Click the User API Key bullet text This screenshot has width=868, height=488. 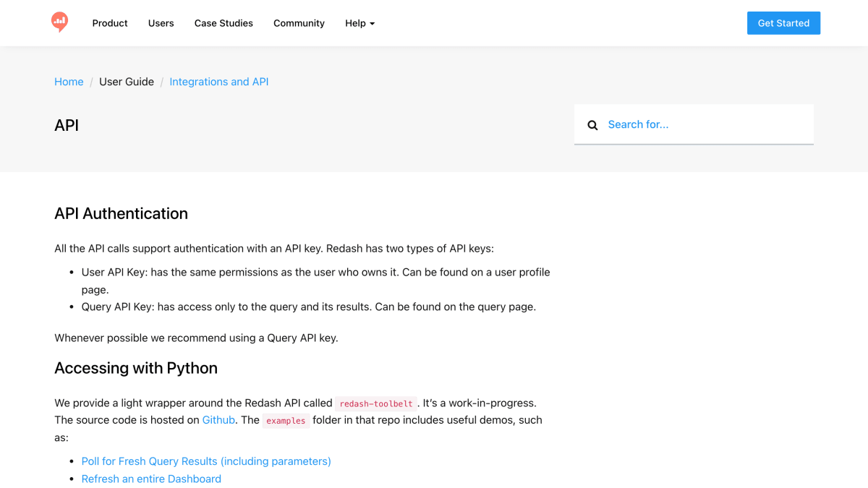(x=315, y=281)
